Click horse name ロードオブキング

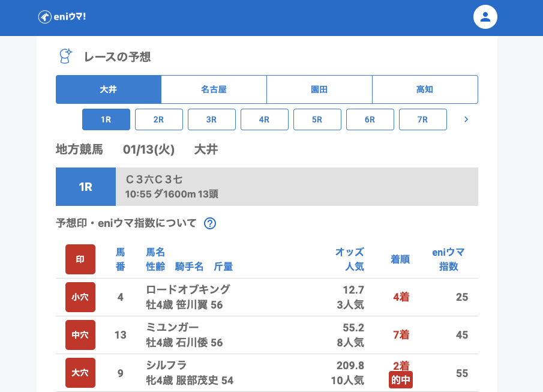coord(188,289)
